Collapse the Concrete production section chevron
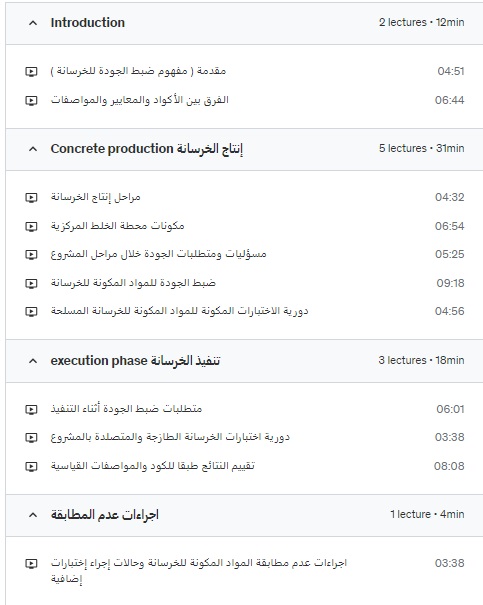 33,149
